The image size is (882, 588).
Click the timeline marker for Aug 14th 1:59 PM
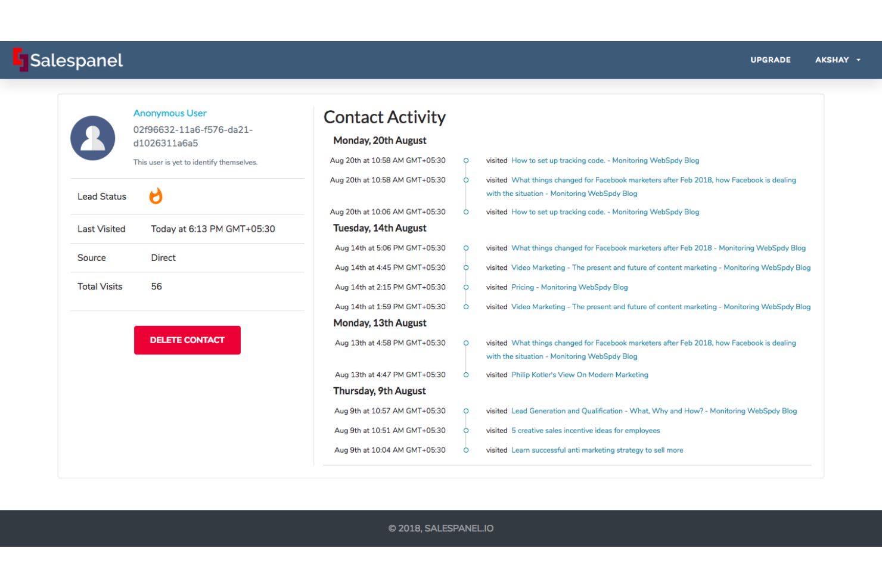click(466, 307)
